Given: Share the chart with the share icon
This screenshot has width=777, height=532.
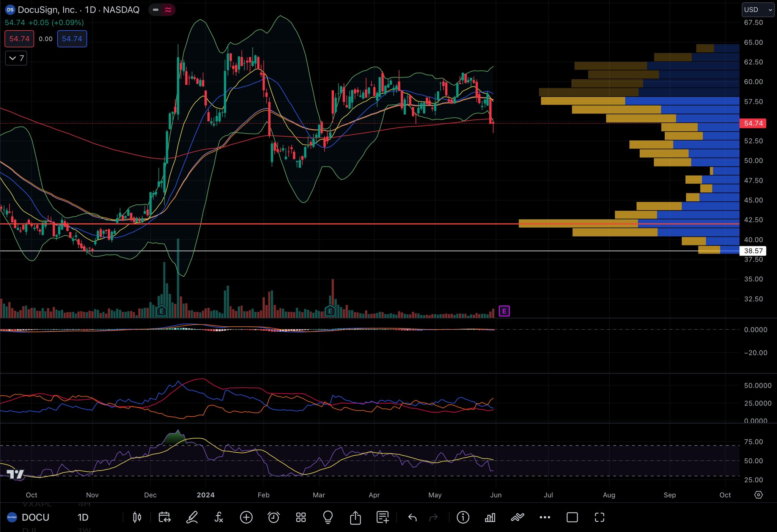Looking at the screenshot, I should coord(355,517).
